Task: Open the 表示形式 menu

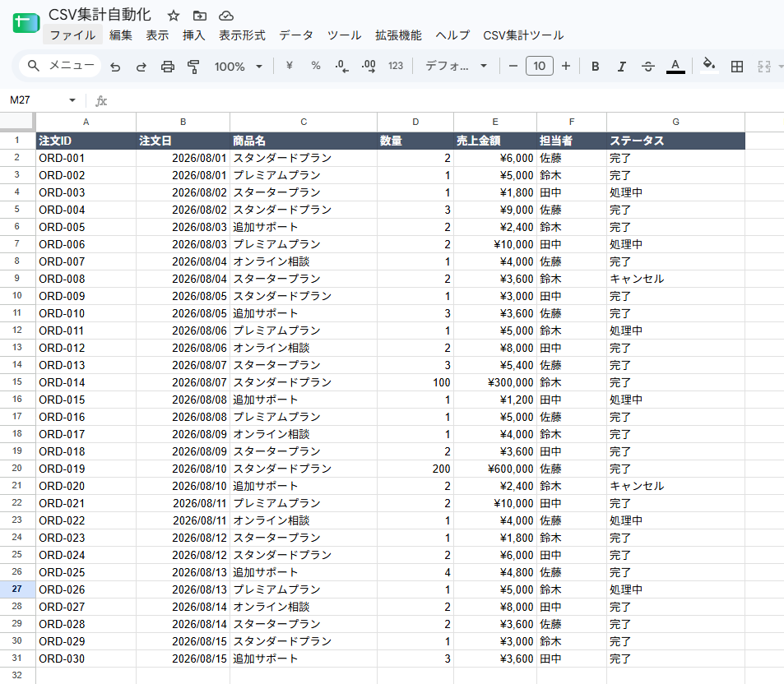Action: 242,35
